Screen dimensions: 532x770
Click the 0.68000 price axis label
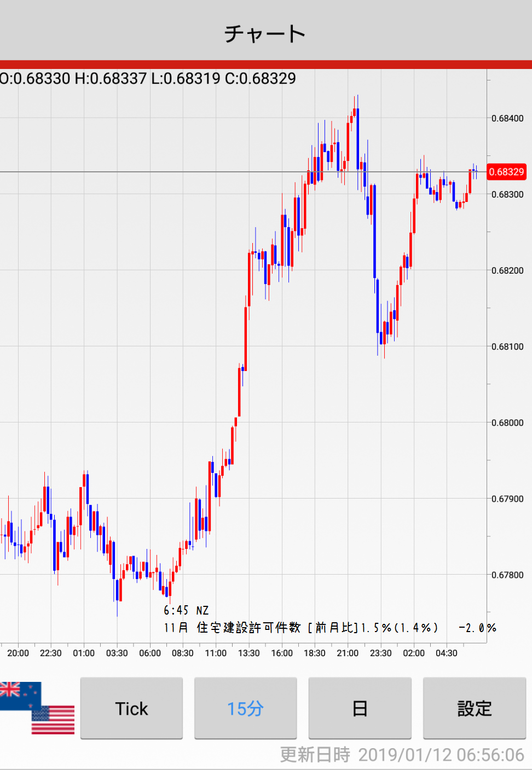click(507, 422)
